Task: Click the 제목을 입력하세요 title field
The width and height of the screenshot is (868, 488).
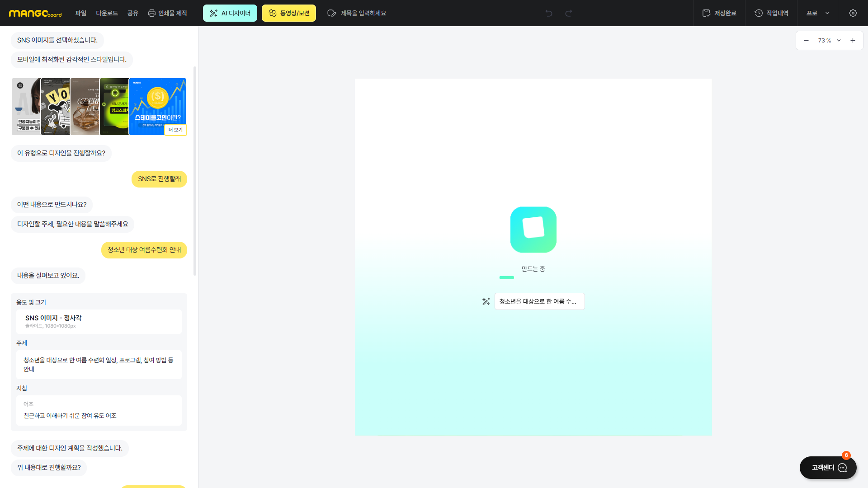Action: coord(363,13)
